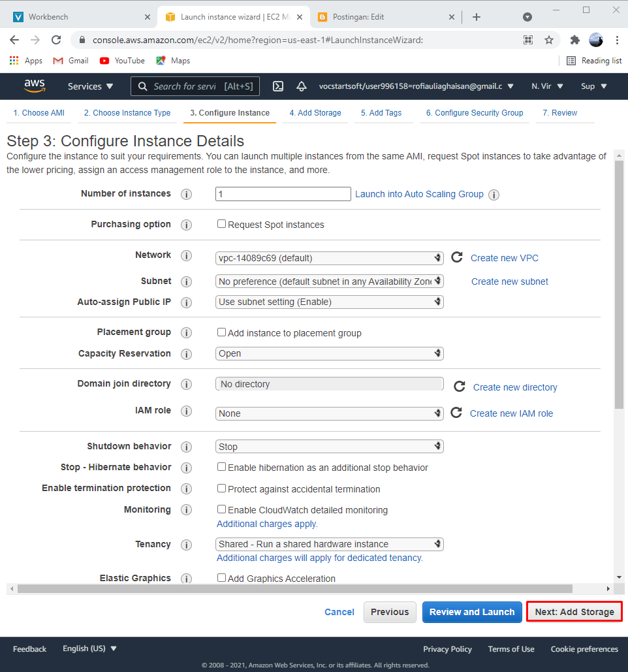Bookmark this page with the star
628x672 pixels.
tap(549, 40)
